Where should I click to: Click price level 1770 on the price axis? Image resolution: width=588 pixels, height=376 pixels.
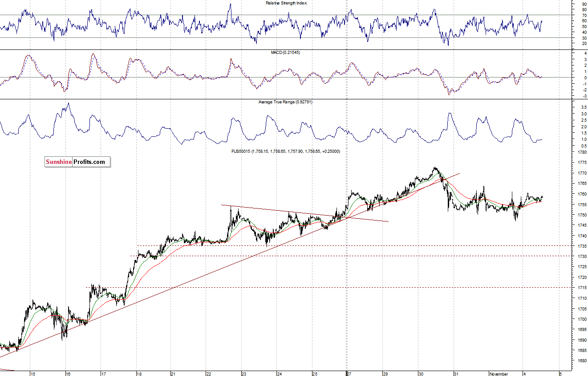(x=582, y=173)
